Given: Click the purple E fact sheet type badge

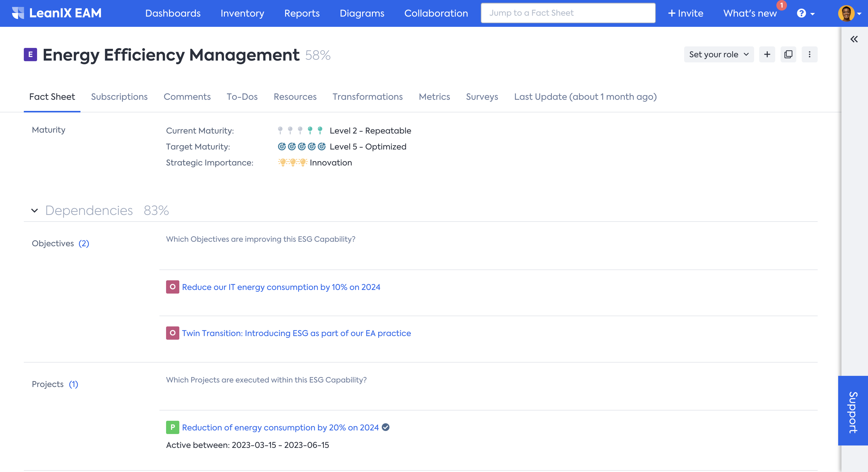Looking at the screenshot, I should [x=30, y=55].
